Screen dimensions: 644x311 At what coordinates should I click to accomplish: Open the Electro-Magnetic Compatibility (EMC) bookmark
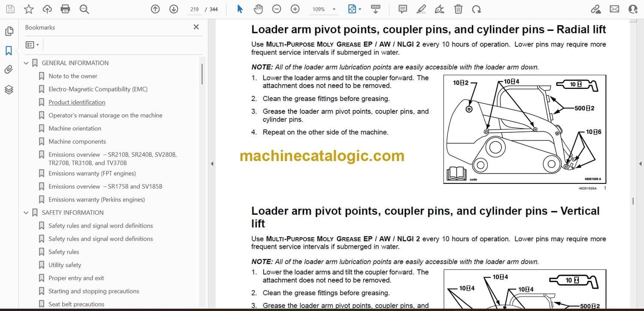pos(98,89)
